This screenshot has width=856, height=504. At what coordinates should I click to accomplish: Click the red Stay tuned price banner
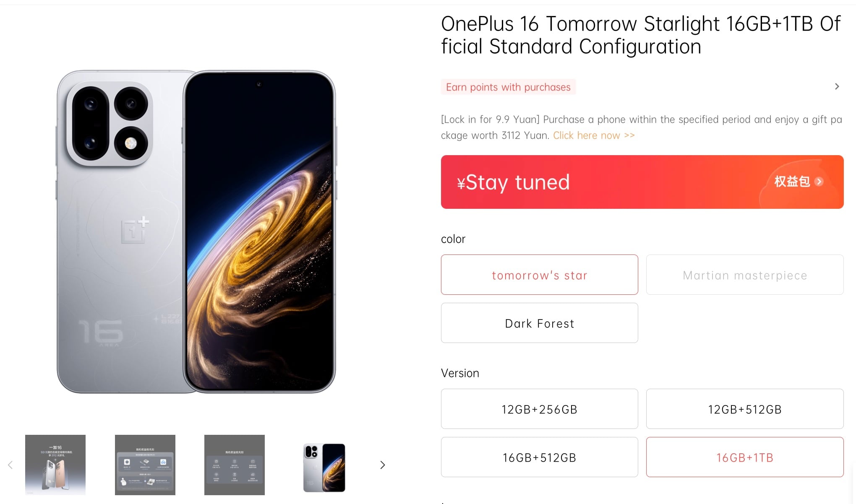point(642,182)
